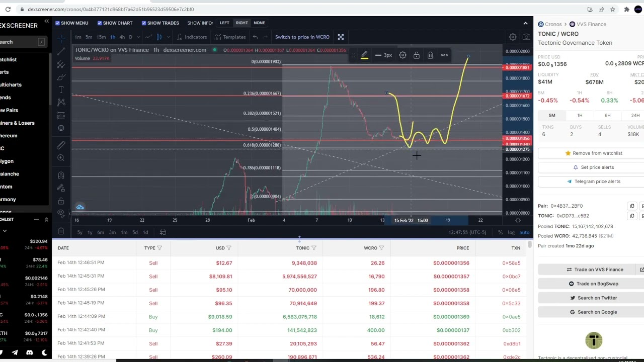
Task: Click the trades table scrollbar
Action: coord(529,245)
